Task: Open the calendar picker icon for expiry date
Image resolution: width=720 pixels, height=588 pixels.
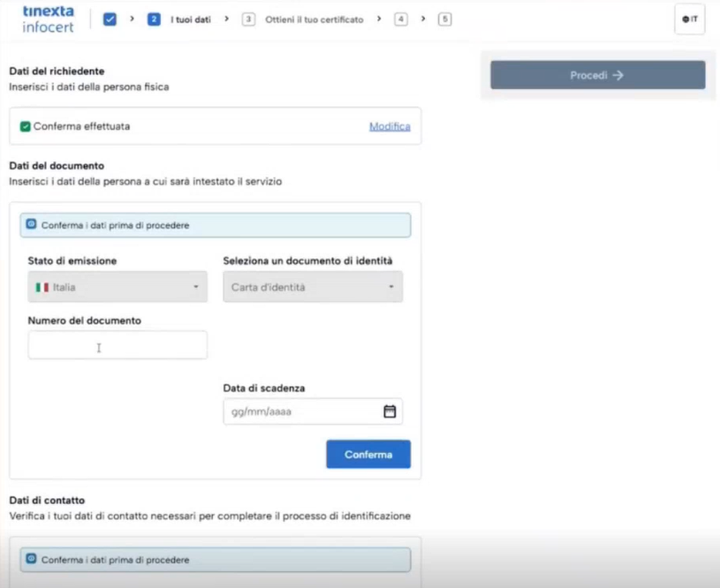Action: pos(390,411)
